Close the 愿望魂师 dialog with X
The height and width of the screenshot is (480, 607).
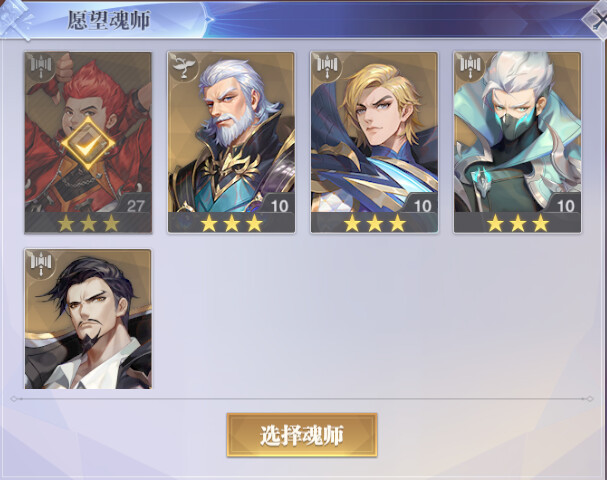596,20
